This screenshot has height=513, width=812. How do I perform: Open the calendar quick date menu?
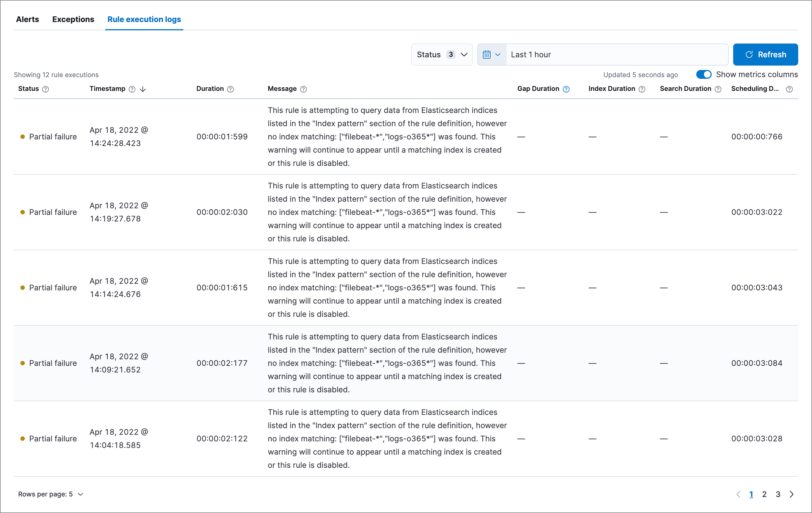[492, 55]
